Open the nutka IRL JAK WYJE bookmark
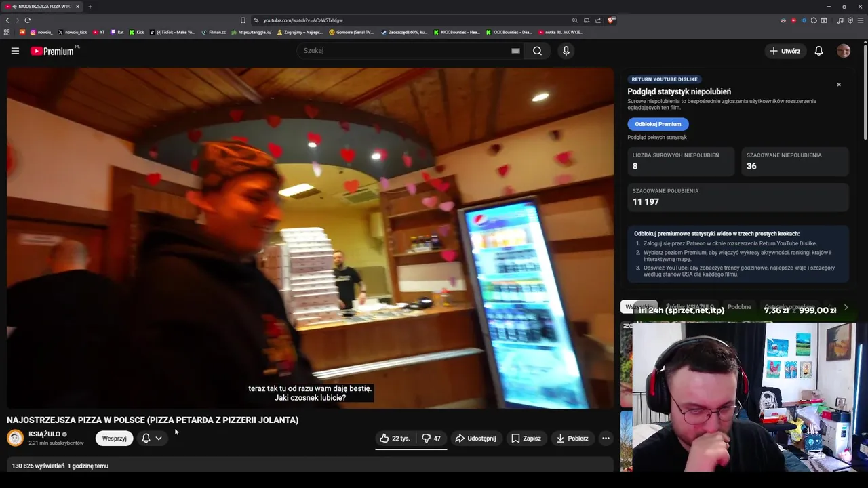Image resolution: width=868 pixels, height=488 pixels. 560,32
